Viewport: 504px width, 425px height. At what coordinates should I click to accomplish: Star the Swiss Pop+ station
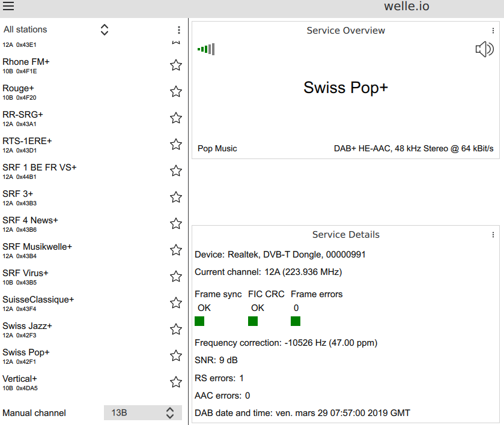click(x=176, y=355)
